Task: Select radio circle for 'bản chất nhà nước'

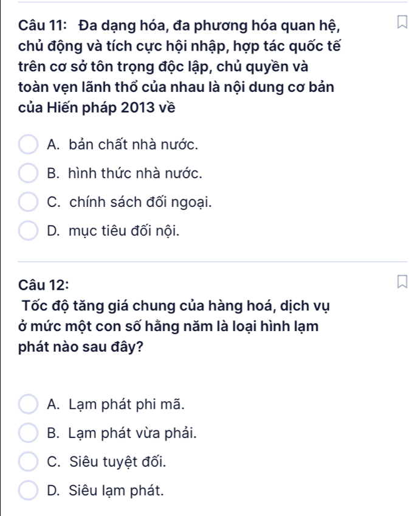Action: (28, 145)
